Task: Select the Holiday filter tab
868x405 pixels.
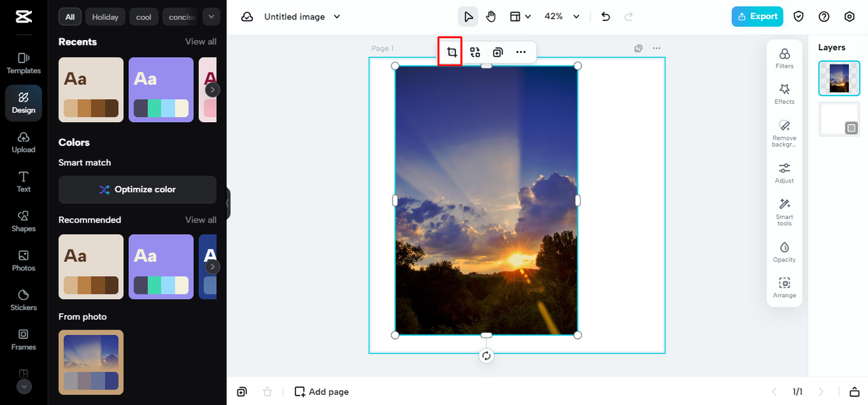Action: pos(105,17)
